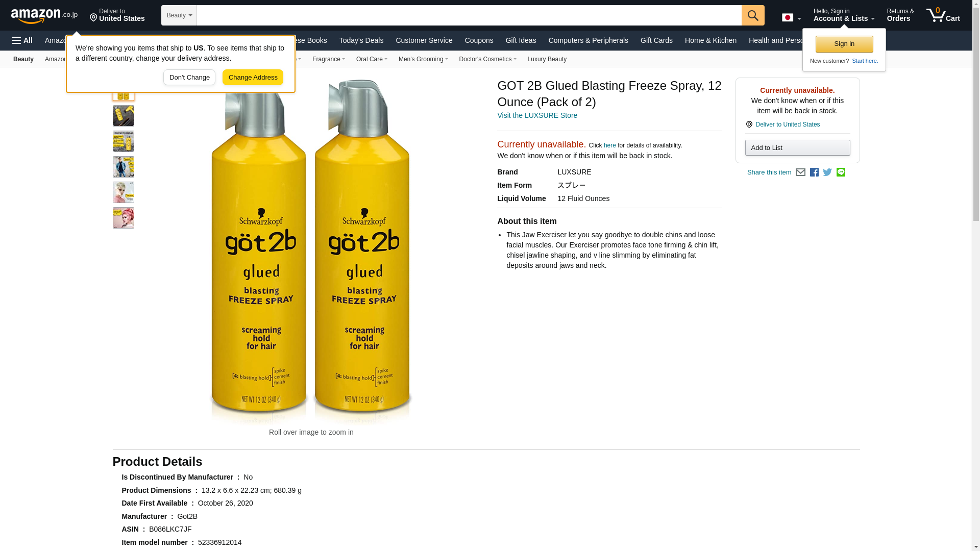Share this item via email icon
The image size is (980, 551).
point(800,172)
